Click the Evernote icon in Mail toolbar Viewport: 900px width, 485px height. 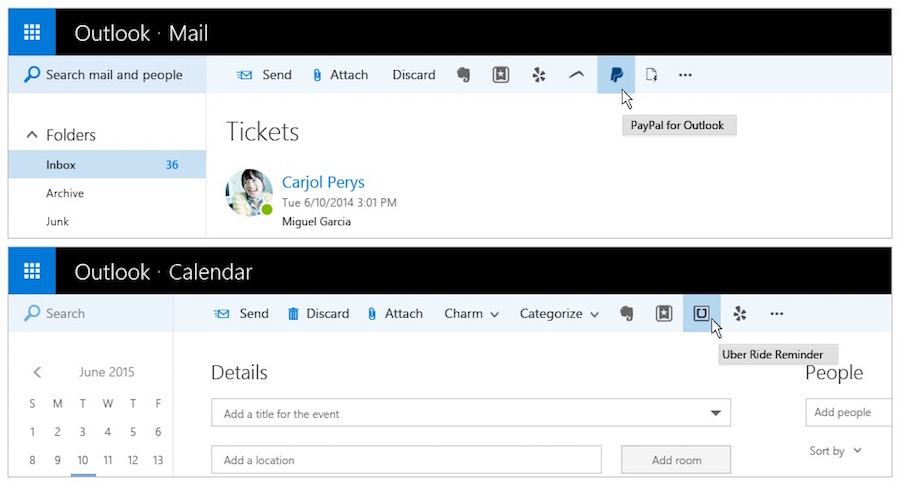(x=463, y=75)
